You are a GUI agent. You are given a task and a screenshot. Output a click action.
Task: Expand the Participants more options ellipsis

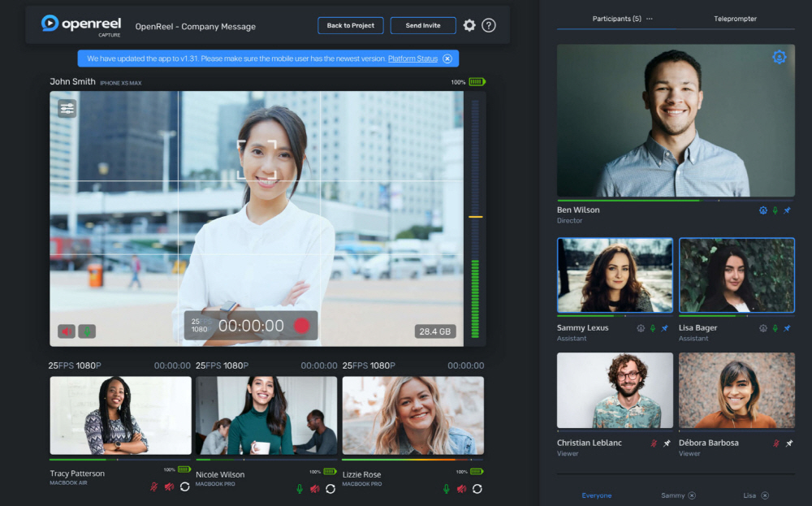[x=649, y=19]
